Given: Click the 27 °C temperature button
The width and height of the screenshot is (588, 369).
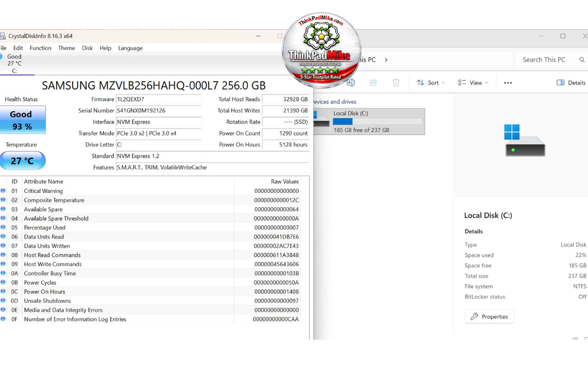Looking at the screenshot, I should 23,161.
